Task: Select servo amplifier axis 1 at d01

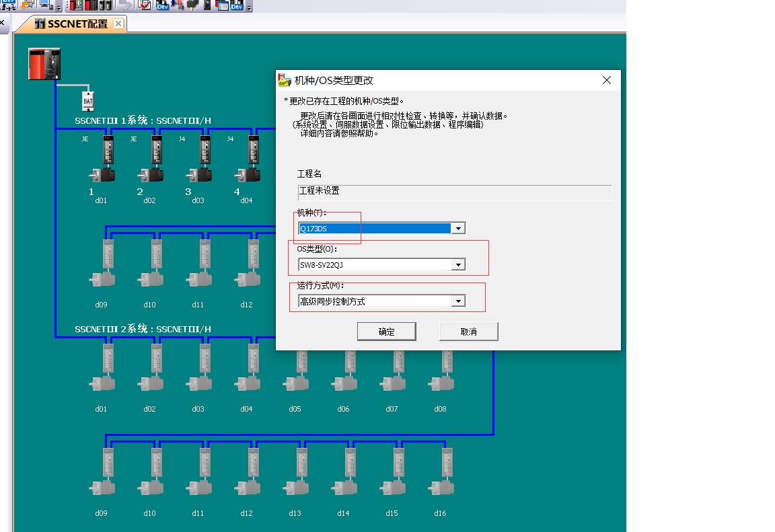Action: click(103, 159)
